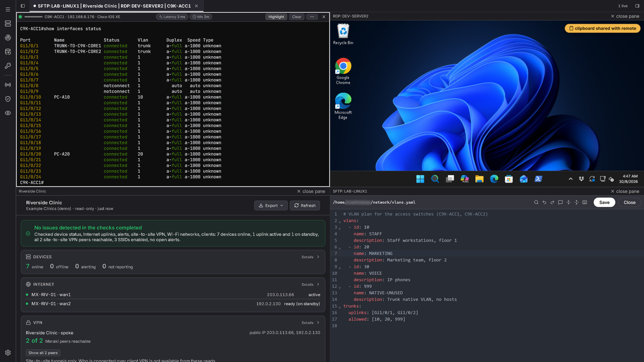Click the search icon in SFTP editor toolbar
644x362 pixels.
536,202
